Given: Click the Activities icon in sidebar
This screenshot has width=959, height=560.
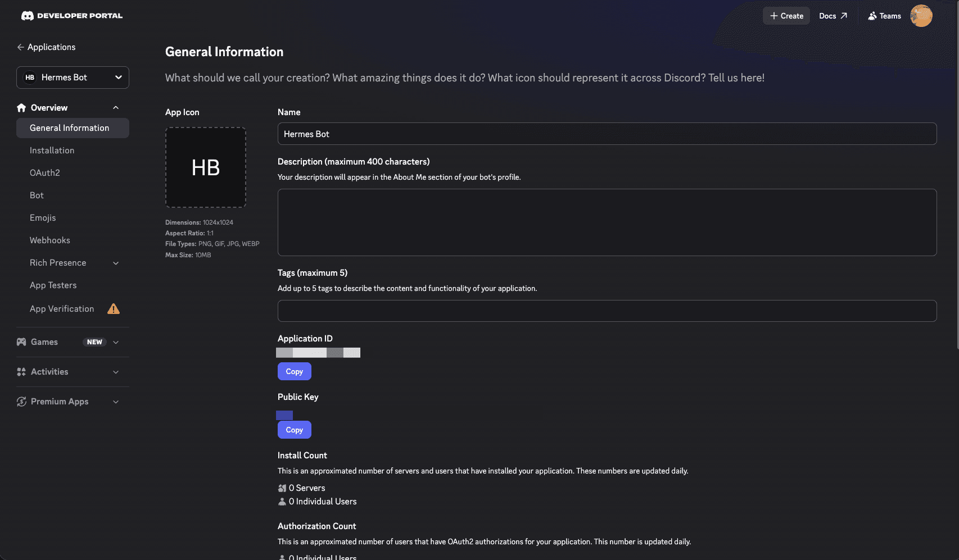Looking at the screenshot, I should (x=21, y=372).
